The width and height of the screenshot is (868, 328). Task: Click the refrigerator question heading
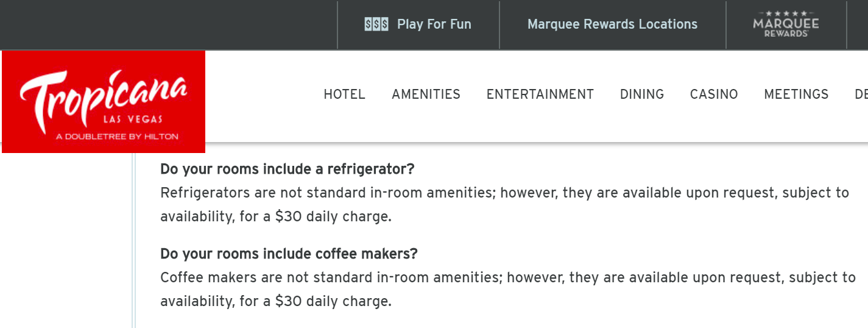click(x=288, y=169)
